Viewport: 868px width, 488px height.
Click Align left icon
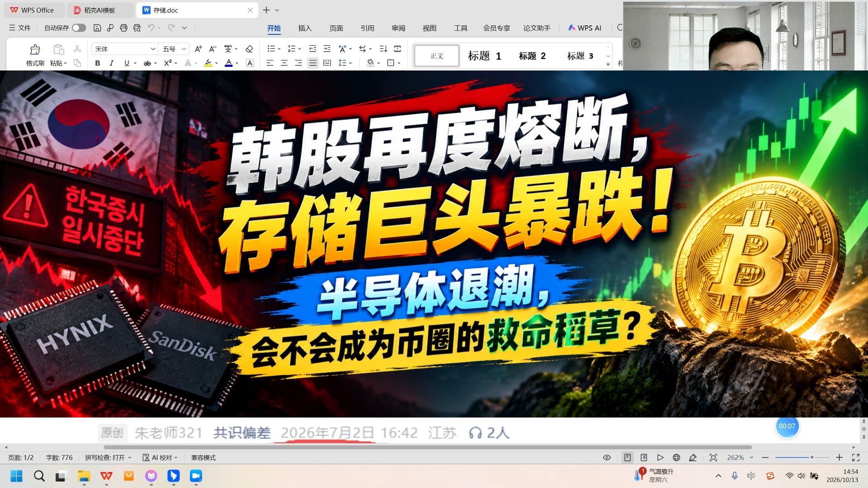[x=270, y=63]
